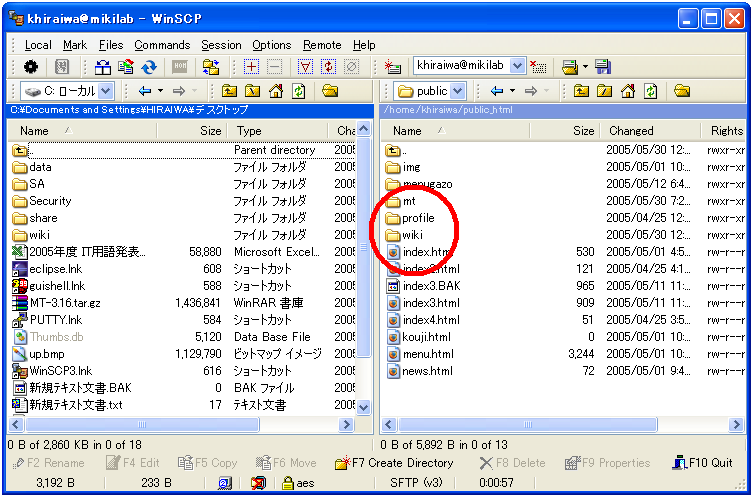Refresh the local panel listing

pos(299,91)
